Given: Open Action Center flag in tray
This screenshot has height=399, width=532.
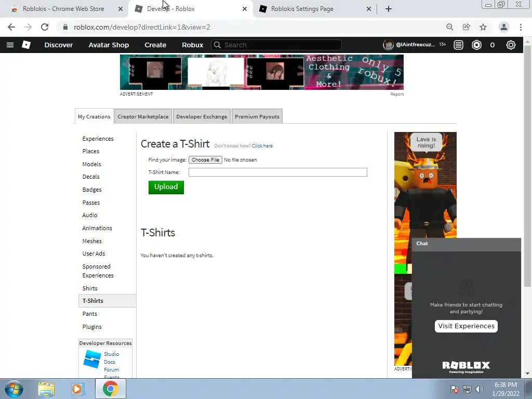Looking at the screenshot, I should tap(455, 389).
